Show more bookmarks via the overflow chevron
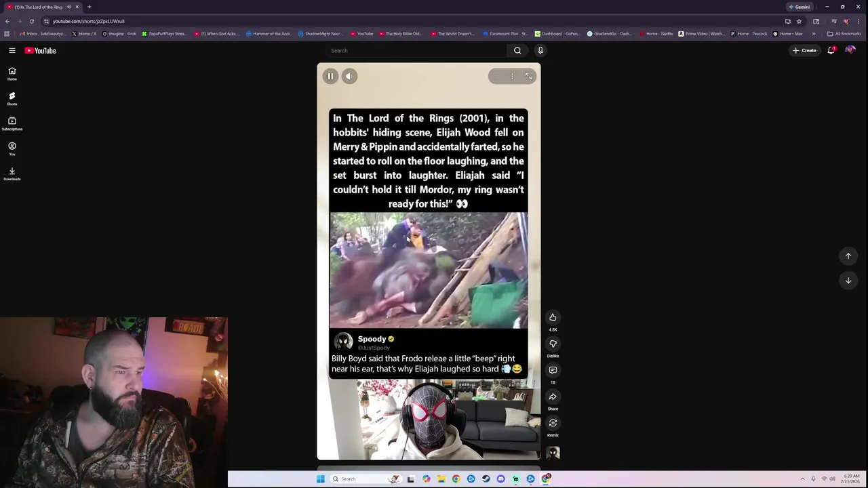Screen dimensions: 868x488 (x=814, y=33)
